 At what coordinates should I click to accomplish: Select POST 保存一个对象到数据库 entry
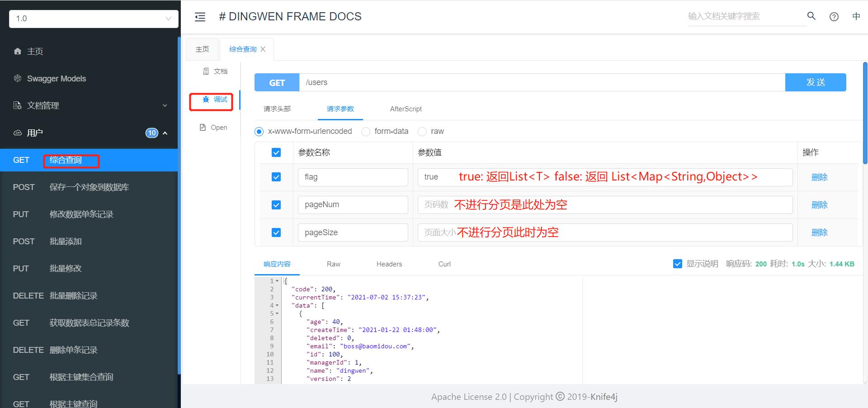[x=89, y=187]
